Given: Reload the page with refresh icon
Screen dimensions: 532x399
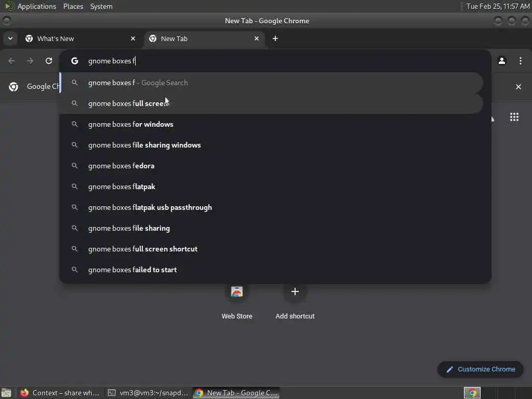Looking at the screenshot, I should [49, 61].
